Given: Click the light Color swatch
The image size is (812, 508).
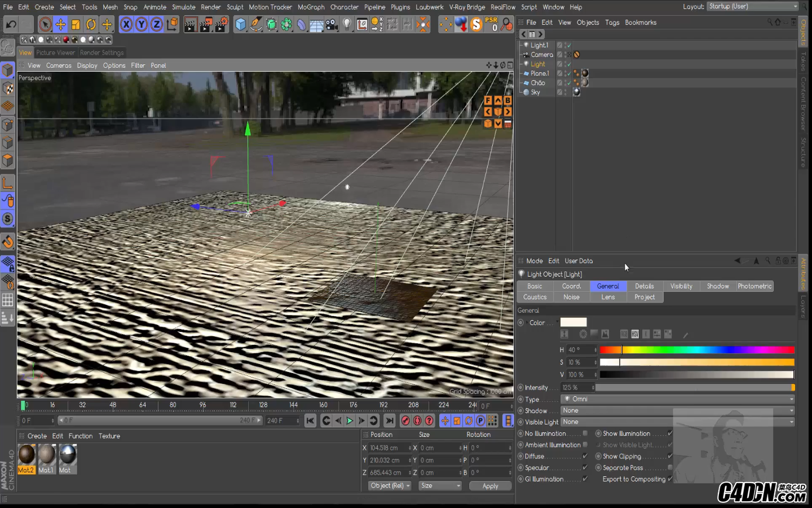Looking at the screenshot, I should pos(573,322).
